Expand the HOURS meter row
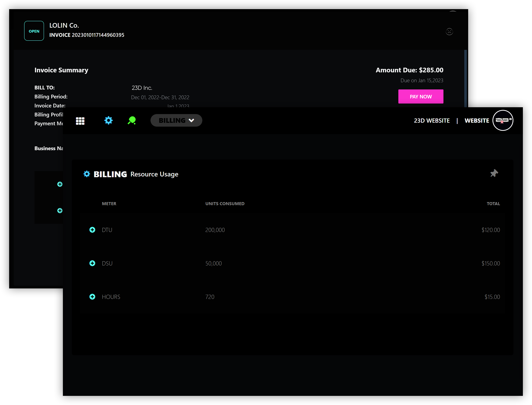Image resolution: width=532 pixels, height=405 pixels. click(92, 297)
